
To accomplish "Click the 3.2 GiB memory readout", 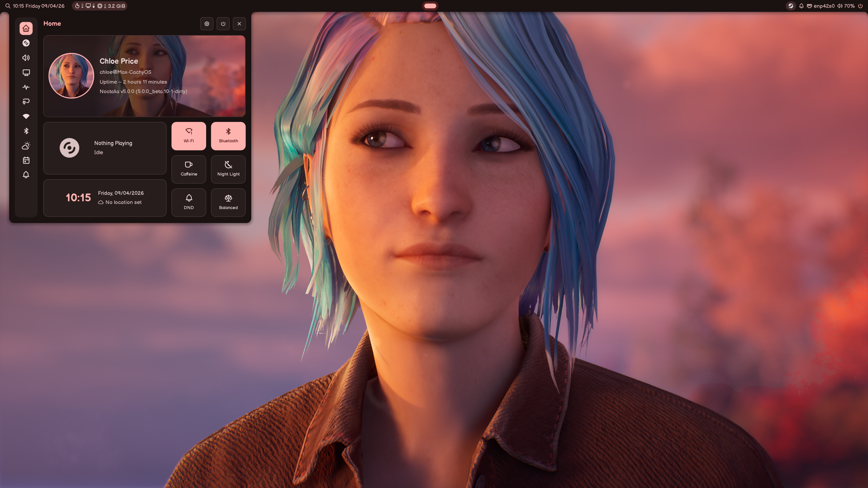I will tap(116, 6).
